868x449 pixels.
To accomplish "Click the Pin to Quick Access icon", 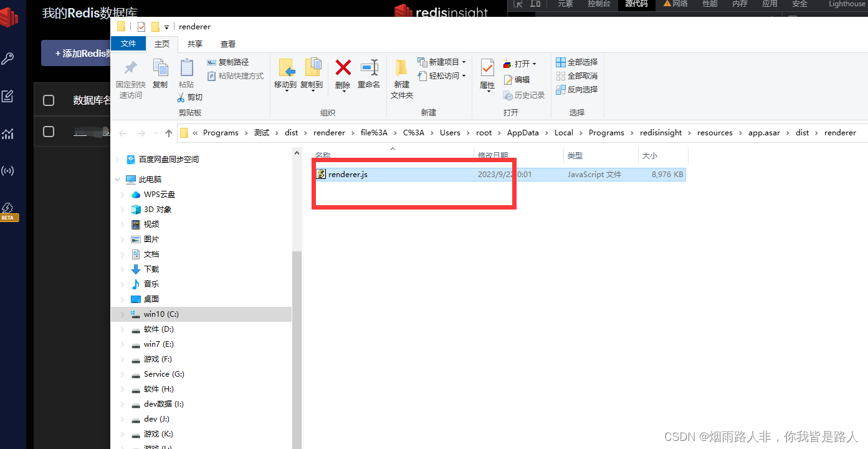I will coord(131,67).
